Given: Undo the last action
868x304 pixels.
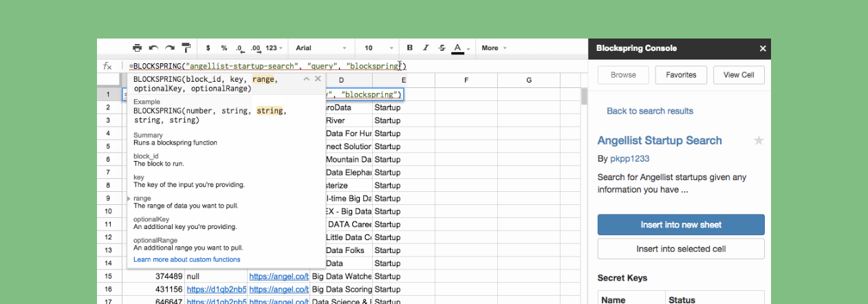Looking at the screenshot, I should [153, 48].
